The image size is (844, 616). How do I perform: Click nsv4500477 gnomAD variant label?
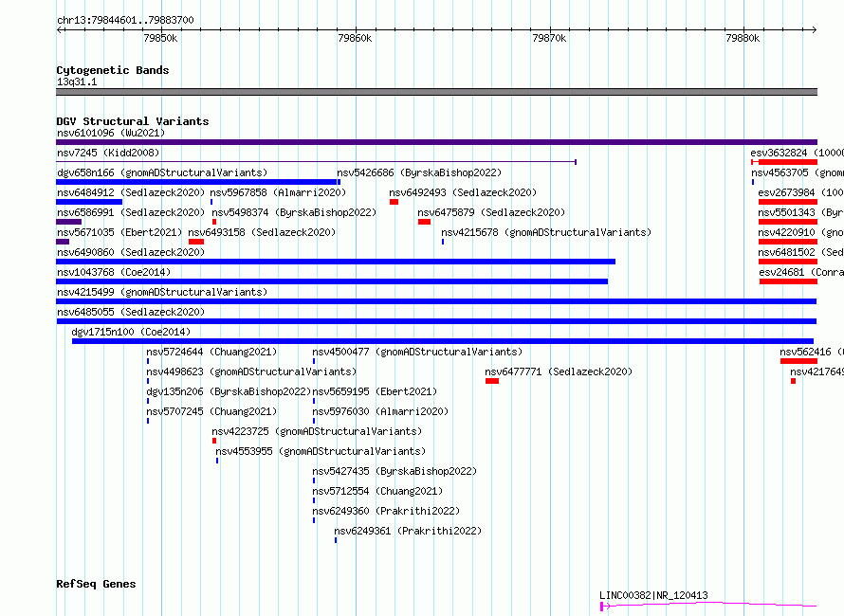pos(417,352)
